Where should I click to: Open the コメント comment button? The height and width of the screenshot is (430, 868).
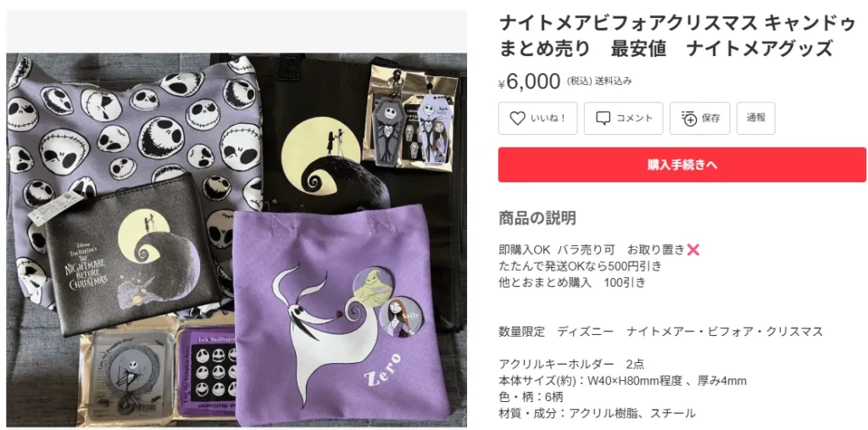coord(623,118)
